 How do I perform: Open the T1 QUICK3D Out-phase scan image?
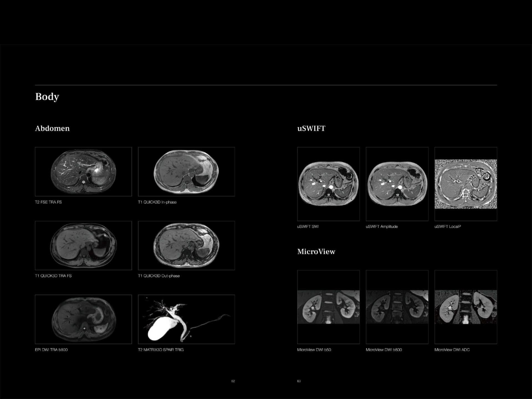(x=187, y=245)
